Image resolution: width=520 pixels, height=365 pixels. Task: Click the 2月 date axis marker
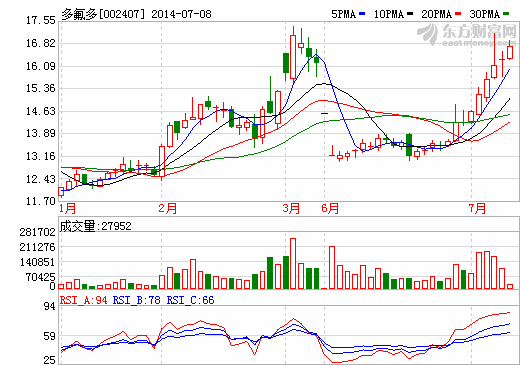168,209
